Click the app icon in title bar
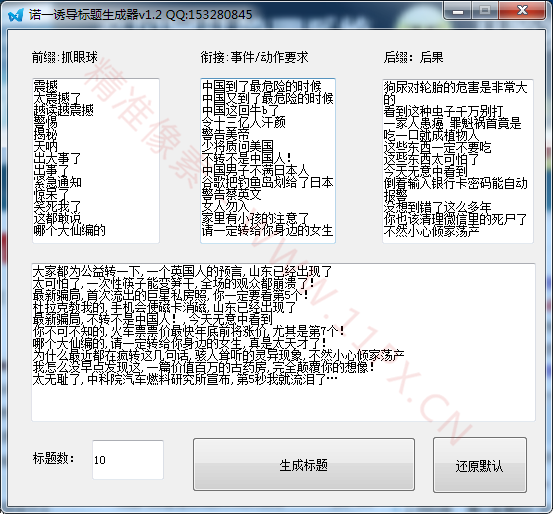Screen dimensions: 553x514 [x=16, y=15]
